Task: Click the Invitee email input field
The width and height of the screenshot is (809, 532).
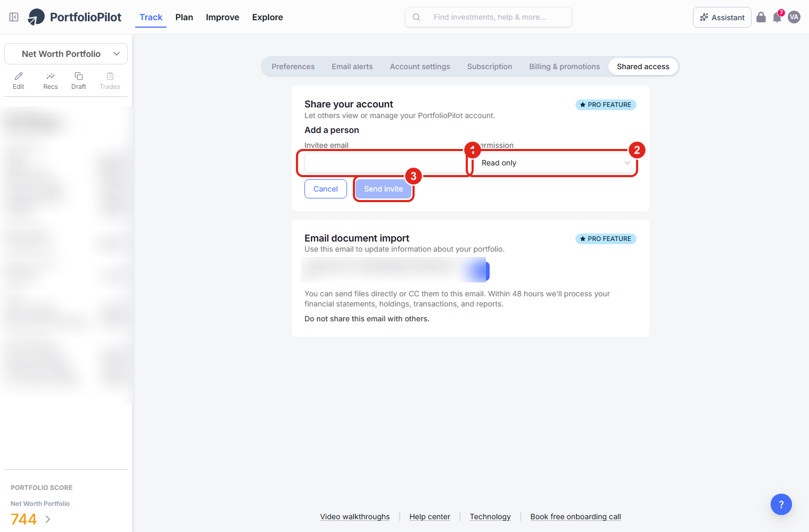Action: pos(385,163)
